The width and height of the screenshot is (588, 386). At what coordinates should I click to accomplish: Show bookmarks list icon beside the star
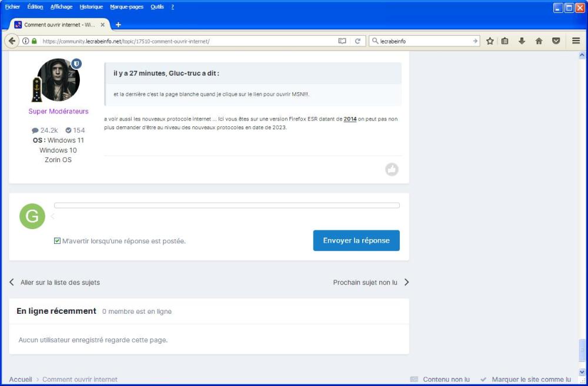point(505,41)
